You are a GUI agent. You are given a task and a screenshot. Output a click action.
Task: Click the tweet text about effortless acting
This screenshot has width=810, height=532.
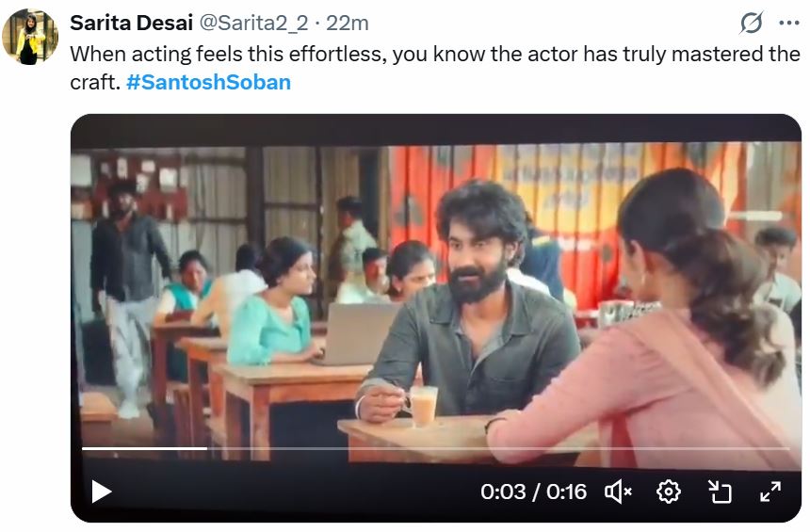[x=433, y=54]
